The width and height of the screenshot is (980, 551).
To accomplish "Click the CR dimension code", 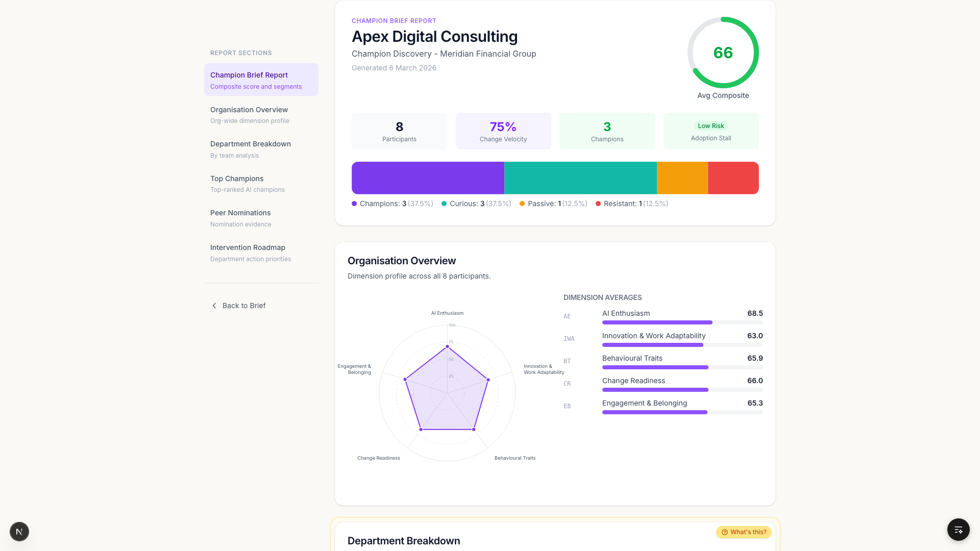I will pyautogui.click(x=567, y=384).
